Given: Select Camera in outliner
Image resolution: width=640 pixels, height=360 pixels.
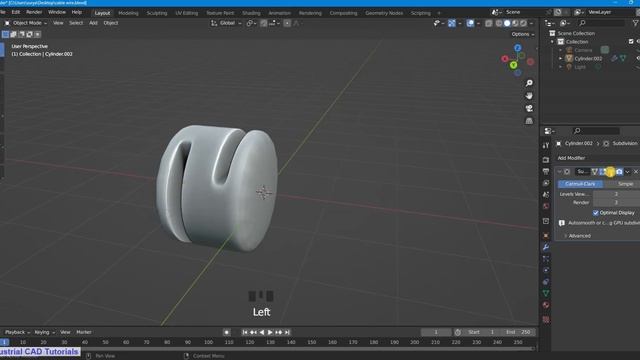Looking at the screenshot, I should (583, 50).
